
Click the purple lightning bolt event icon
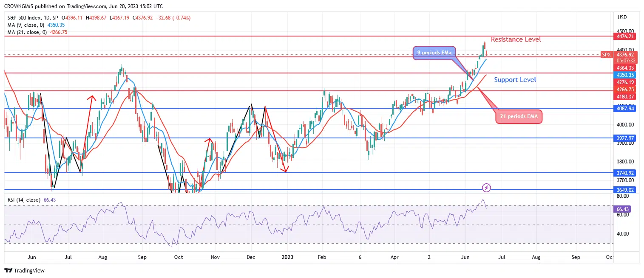coord(487,187)
